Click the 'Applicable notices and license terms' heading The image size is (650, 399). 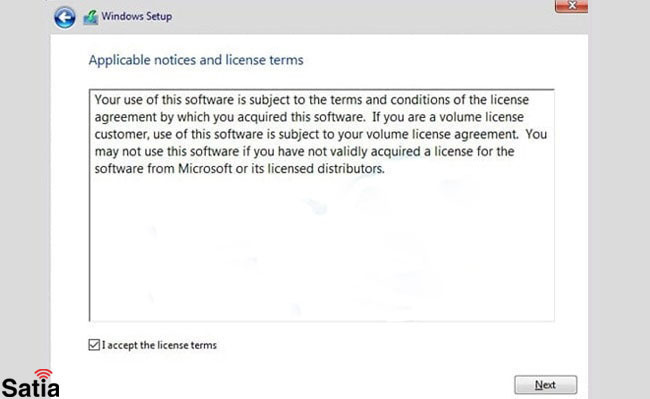coord(196,60)
